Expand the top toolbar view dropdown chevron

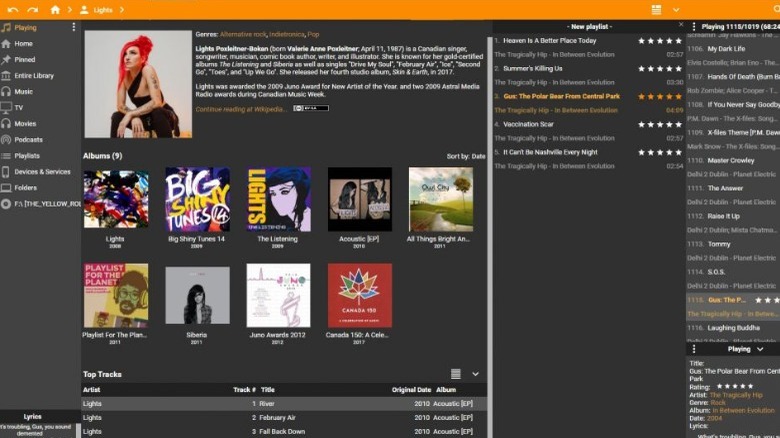676,9
